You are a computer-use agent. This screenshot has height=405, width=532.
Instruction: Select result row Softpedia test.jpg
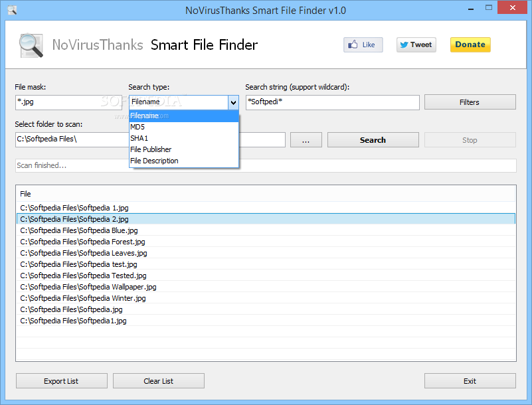(266, 264)
